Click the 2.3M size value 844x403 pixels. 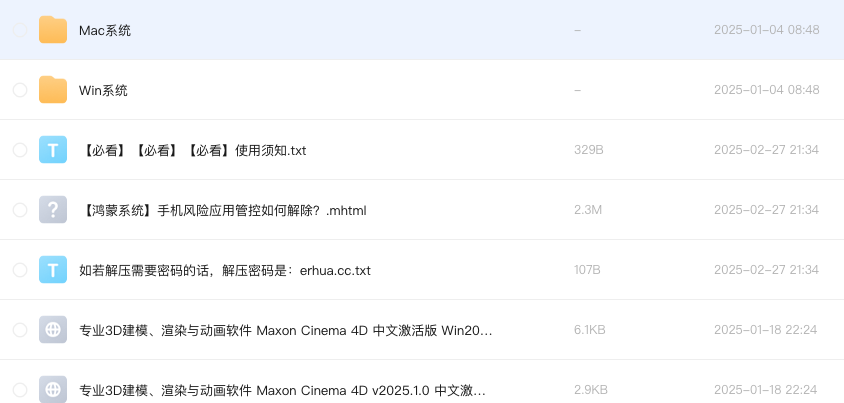coord(588,210)
